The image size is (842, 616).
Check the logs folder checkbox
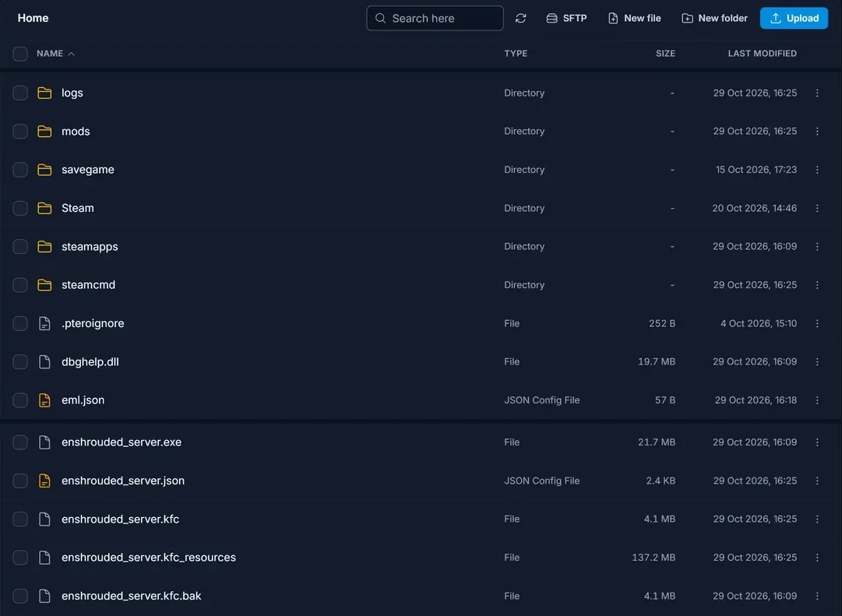[20, 93]
